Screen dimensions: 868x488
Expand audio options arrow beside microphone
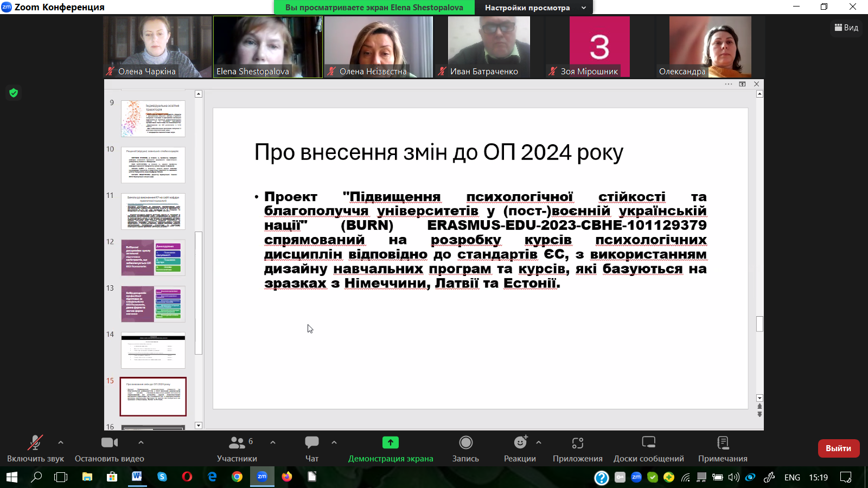pyautogui.click(x=61, y=442)
